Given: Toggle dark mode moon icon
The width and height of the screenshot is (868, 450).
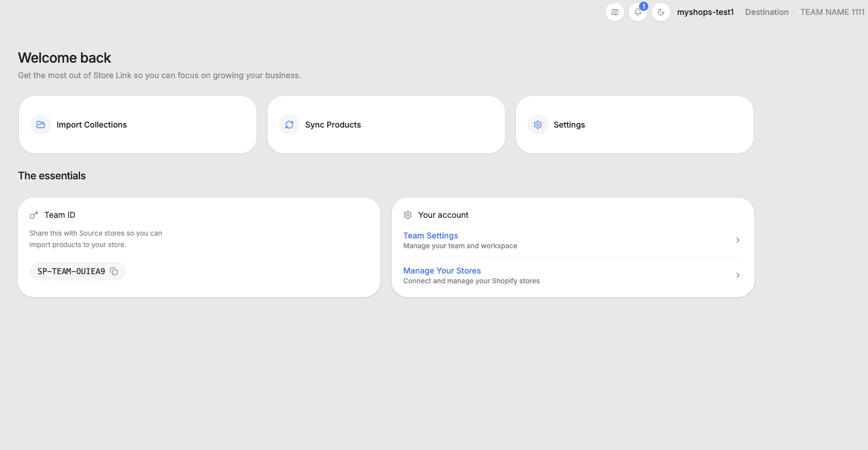Looking at the screenshot, I should pos(661,12).
